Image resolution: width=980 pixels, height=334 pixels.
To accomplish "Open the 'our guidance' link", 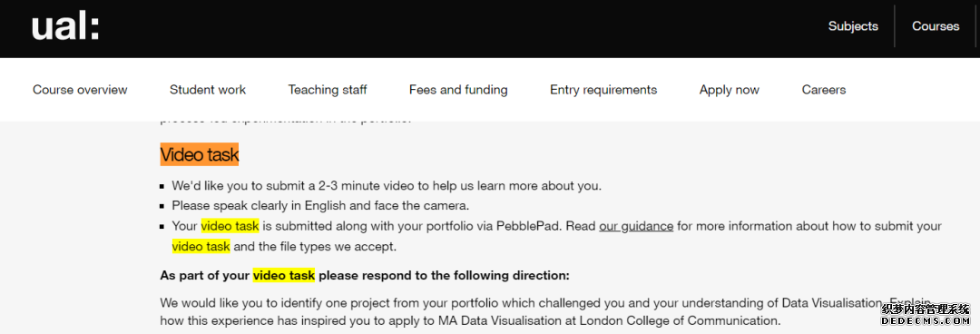I will 636,226.
